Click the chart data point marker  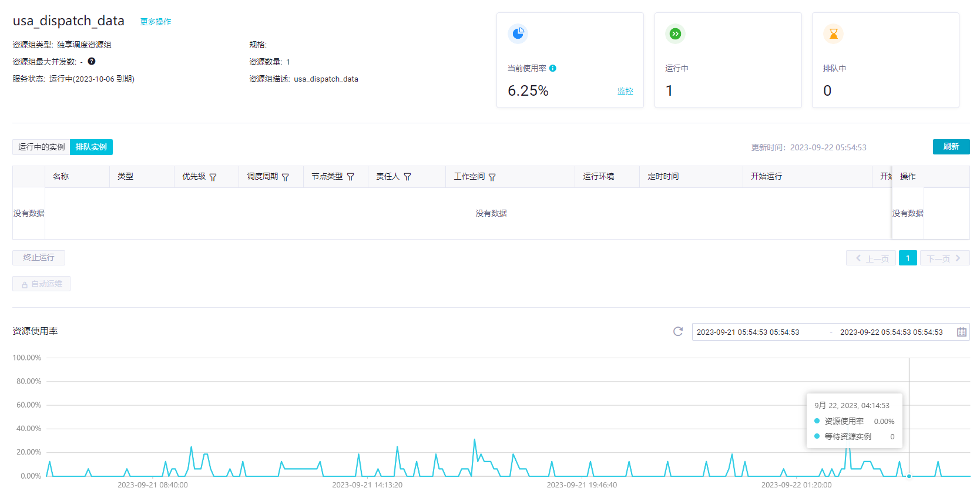pyautogui.click(x=909, y=476)
